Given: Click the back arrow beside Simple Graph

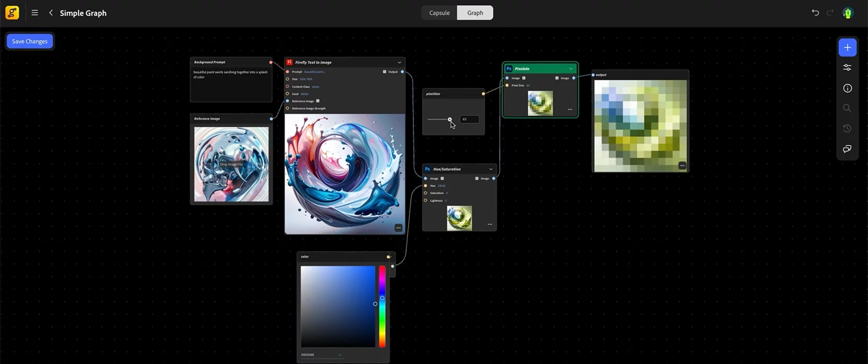Looking at the screenshot, I should coord(51,12).
